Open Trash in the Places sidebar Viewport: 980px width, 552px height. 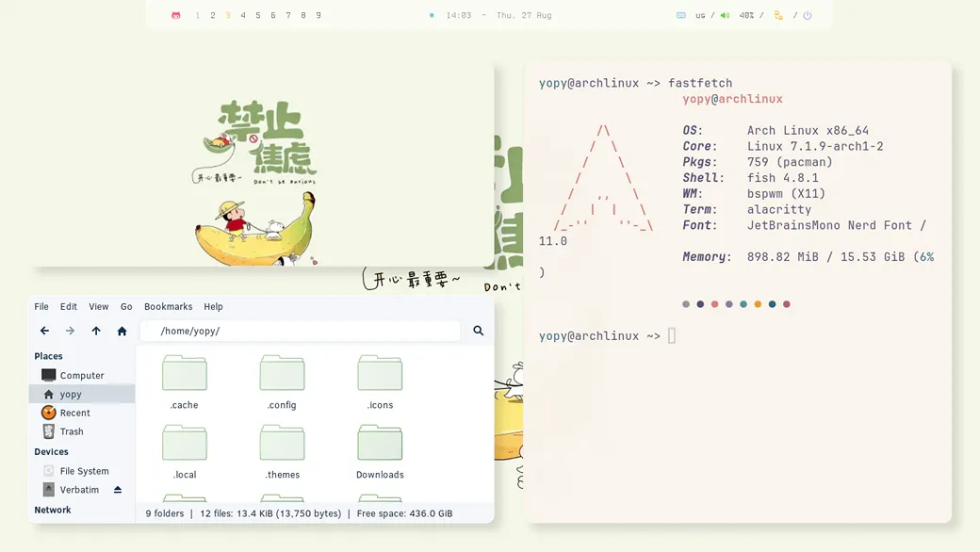point(82,431)
